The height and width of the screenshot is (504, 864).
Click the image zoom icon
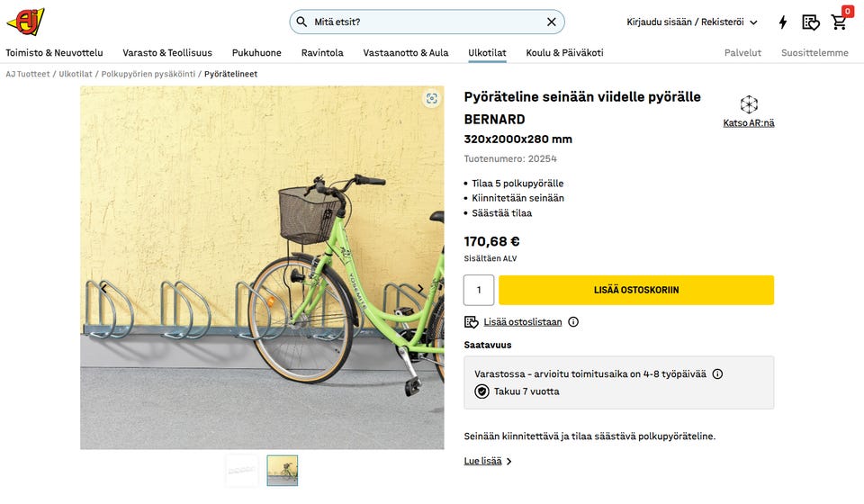(x=432, y=99)
